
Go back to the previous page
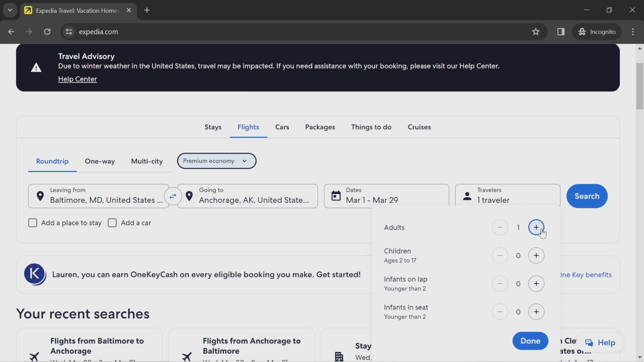11,32
